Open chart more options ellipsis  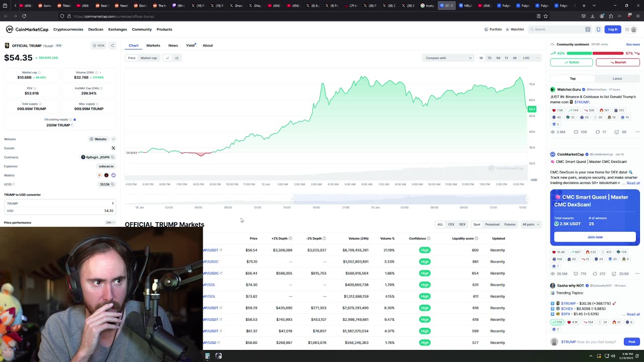(537, 58)
